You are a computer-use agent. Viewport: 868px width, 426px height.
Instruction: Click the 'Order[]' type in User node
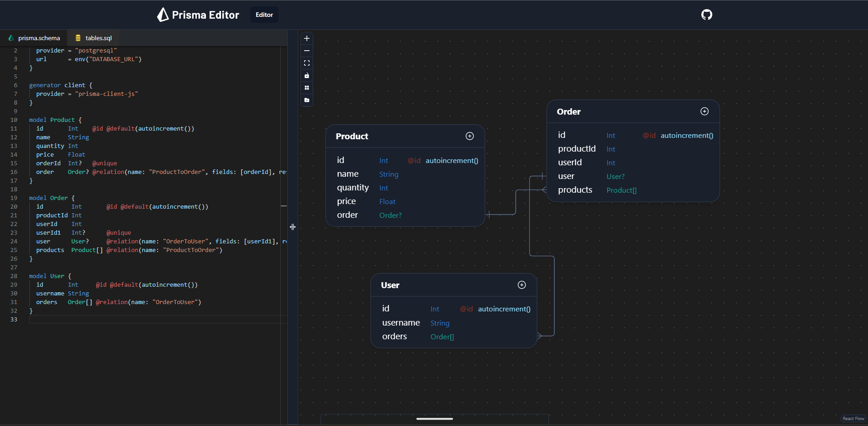click(x=442, y=337)
